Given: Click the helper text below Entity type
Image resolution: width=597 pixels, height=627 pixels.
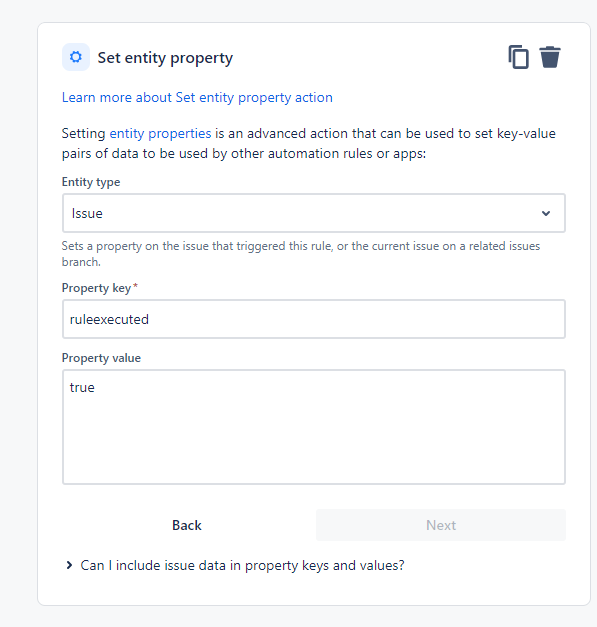Looking at the screenshot, I should coord(301,254).
